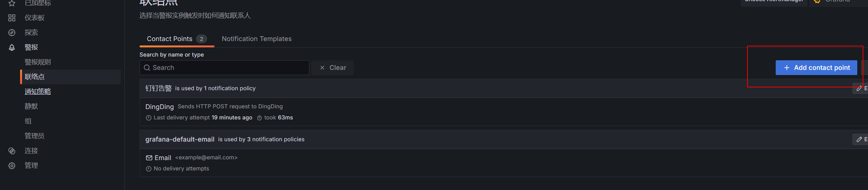Switch to the Notification Templates tab
868x190 pixels.
(257, 39)
